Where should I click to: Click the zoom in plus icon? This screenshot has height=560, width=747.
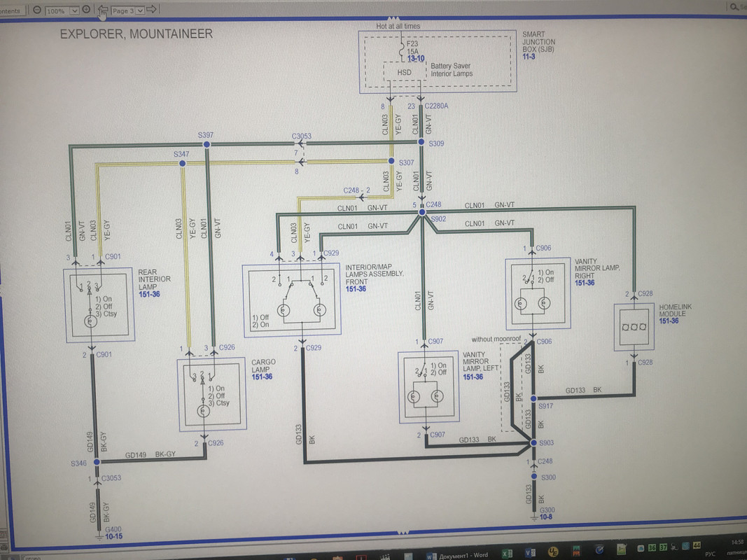(86, 9)
